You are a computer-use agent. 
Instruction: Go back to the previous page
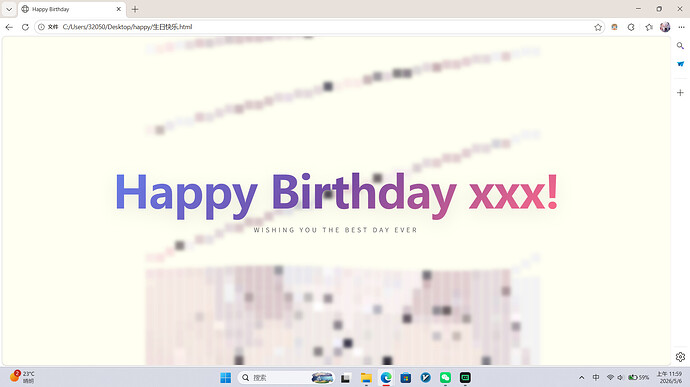tap(9, 27)
